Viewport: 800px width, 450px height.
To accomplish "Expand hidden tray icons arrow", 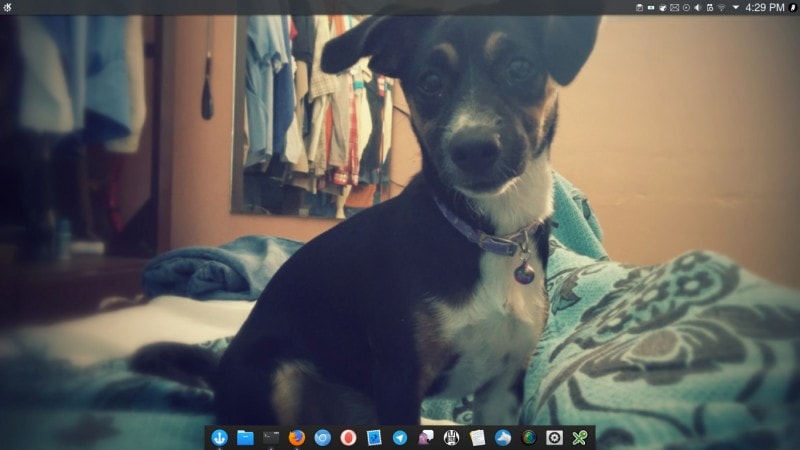I will click(x=736, y=8).
